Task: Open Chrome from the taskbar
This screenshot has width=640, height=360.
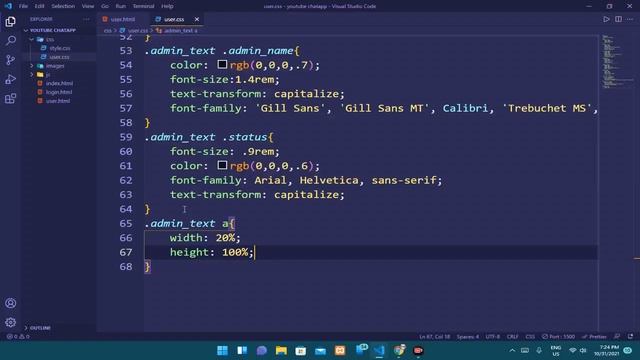Action: pyautogui.click(x=399, y=350)
